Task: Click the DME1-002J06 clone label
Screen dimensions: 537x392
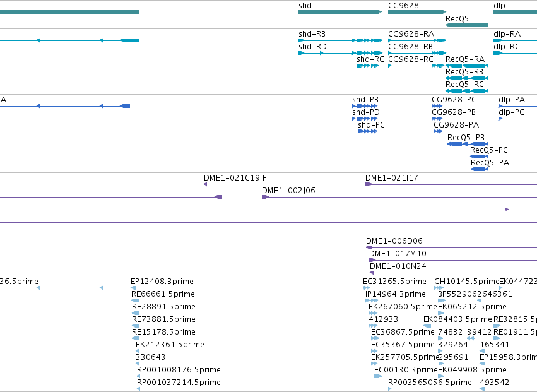Action: pos(288,191)
